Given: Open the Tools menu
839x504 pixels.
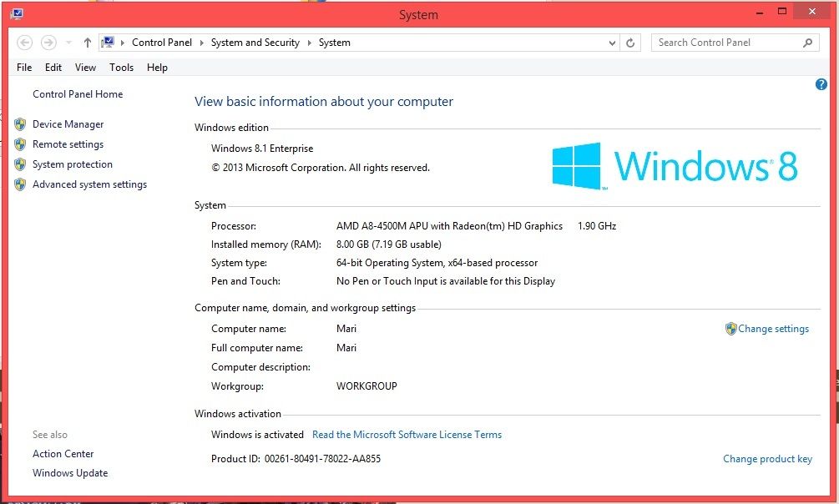Looking at the screenshot, I should coord(121,68).
